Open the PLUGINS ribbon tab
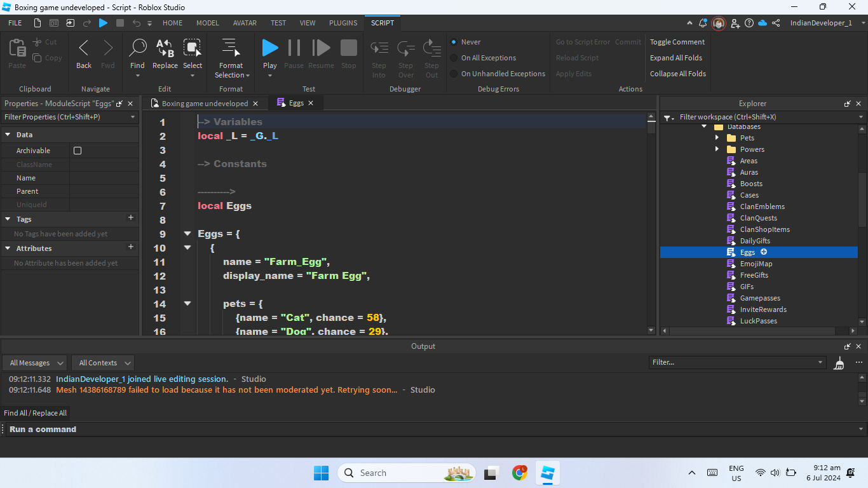This screenshot has width=868, height=488. (x=343, y=23)
